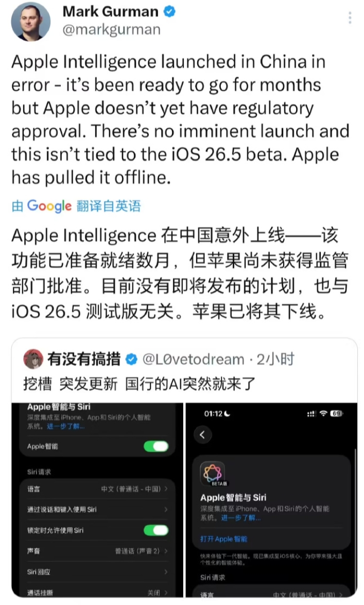This screenshot has width=364, height=605.
Task: Toggle 锁定时允许使用 Siri switch
Action: click(x=156, y=530)
